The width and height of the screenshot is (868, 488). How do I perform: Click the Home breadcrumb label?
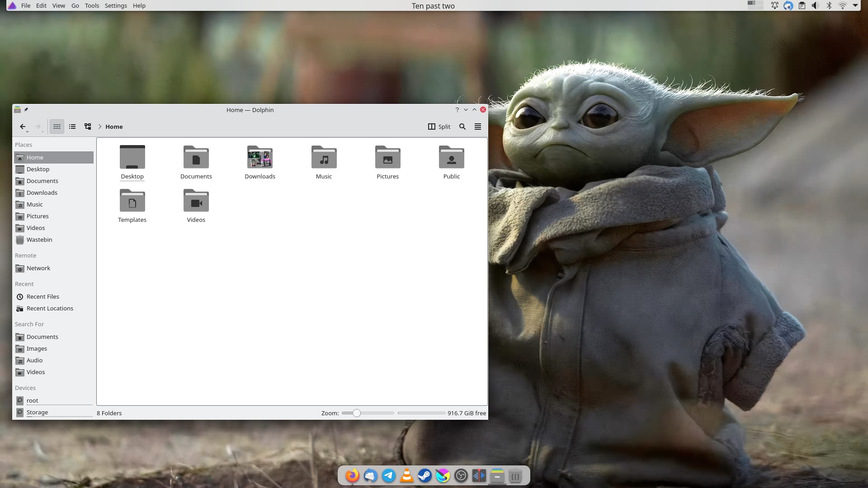(x=114, y=127)
